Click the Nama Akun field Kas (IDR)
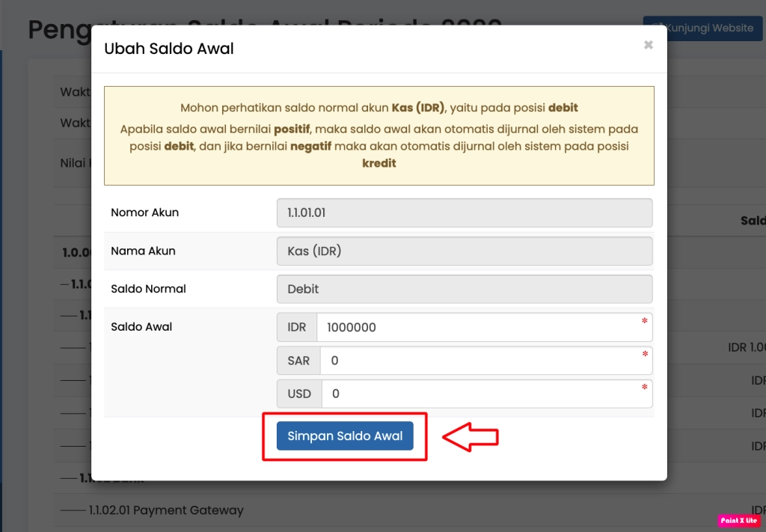 (x=464, y=251)
